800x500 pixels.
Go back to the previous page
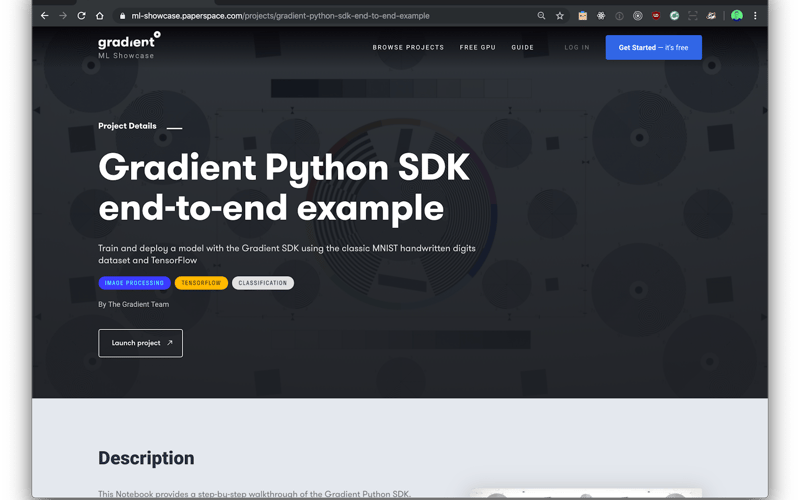click(45, 16)
